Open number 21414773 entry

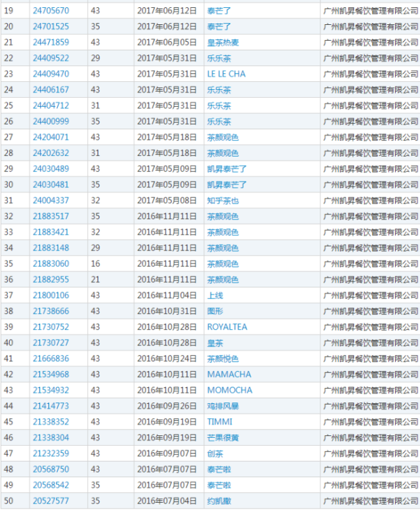51,406
